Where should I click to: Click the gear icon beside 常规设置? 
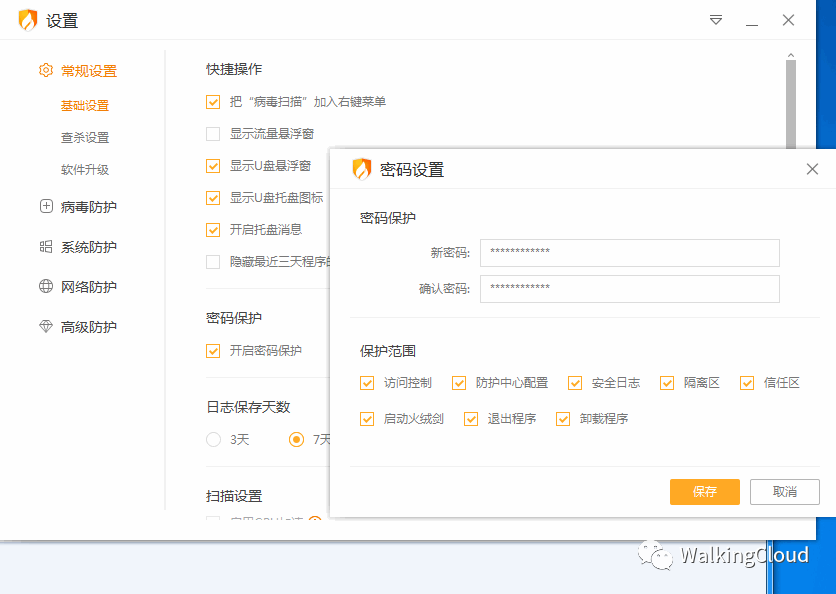tap(46, 70)
